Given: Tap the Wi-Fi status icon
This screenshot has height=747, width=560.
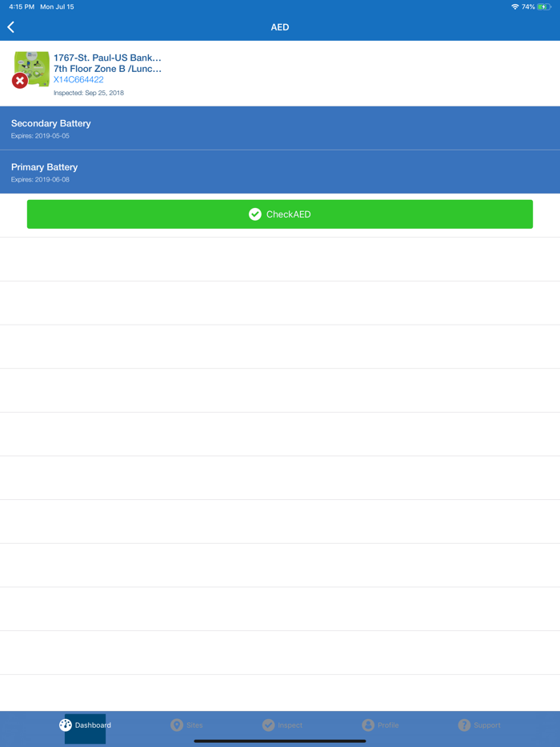Looking at the screenshot, I should [514, 6].
